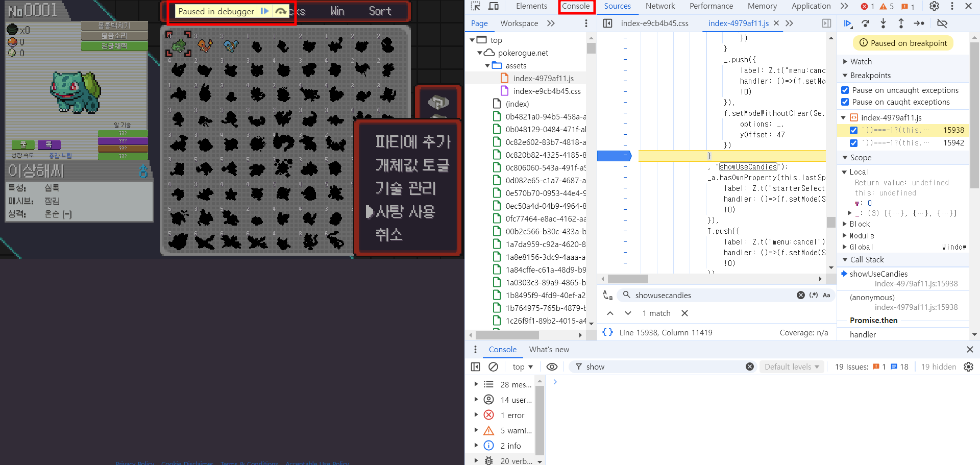Open the console context 'top' dropdown
Screen dimensions: 980x465
point(523,367)
